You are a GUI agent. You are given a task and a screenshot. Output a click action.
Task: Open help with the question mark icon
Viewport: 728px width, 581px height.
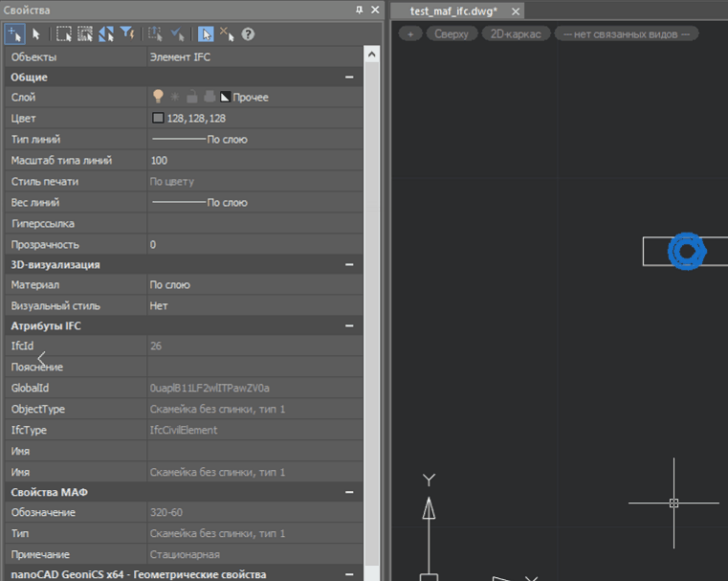click(x=248, y=34)
